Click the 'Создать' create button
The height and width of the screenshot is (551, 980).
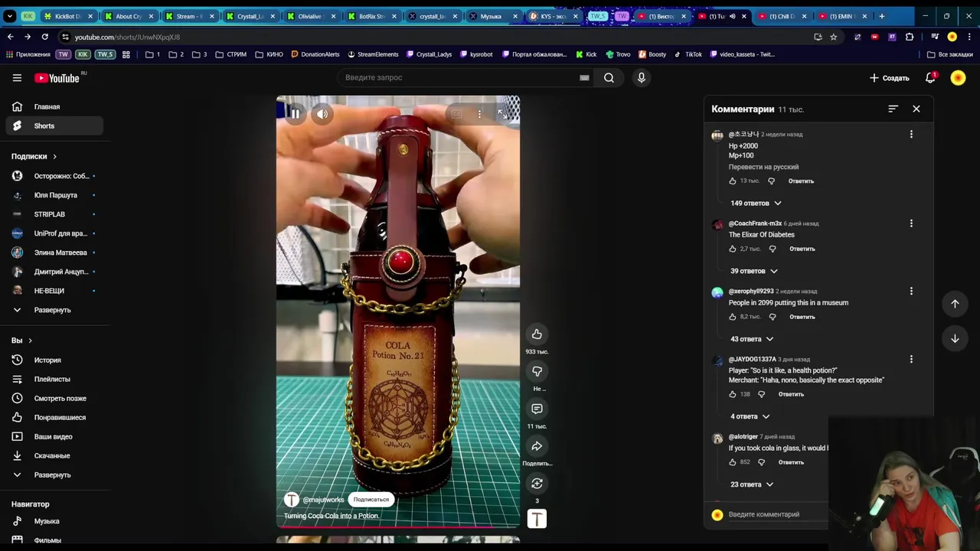pos(890,78)
